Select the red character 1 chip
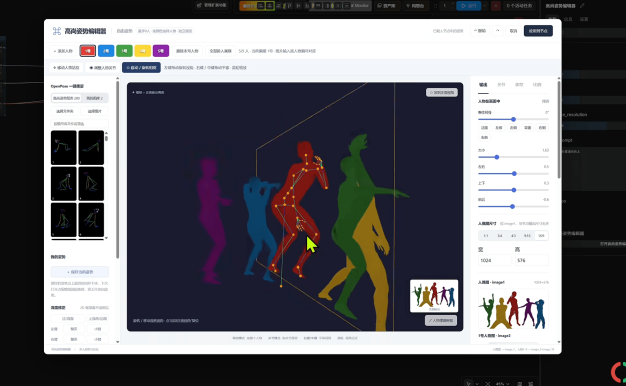 point(87,51)
